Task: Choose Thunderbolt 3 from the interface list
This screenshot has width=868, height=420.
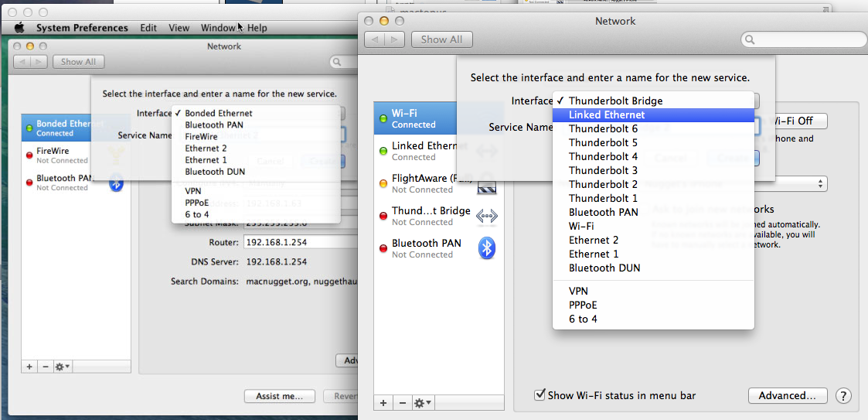Action: point(653,170)
